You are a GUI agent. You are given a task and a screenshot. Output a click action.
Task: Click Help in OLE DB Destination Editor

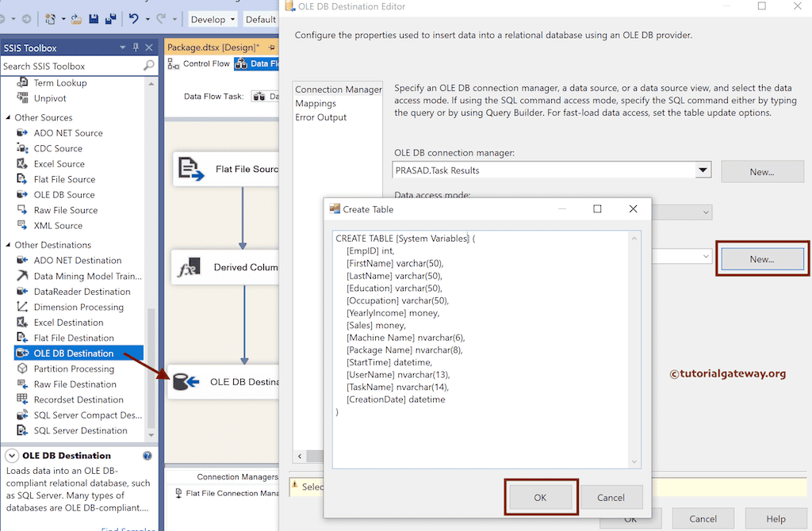click(x=776, y=518)
